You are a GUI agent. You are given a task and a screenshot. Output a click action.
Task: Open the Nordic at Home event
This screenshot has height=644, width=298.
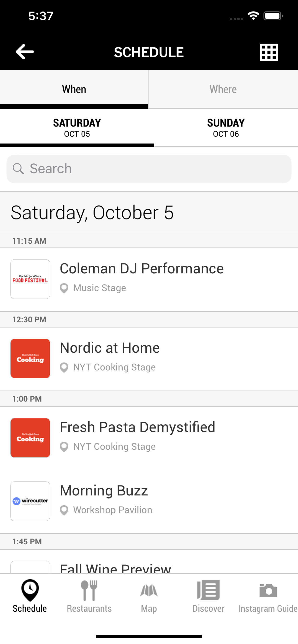(110, 348)
